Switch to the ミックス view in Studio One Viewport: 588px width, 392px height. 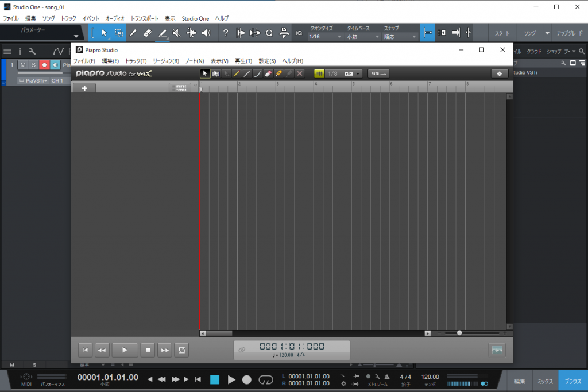pyautogui.click(x=544, y=381)
